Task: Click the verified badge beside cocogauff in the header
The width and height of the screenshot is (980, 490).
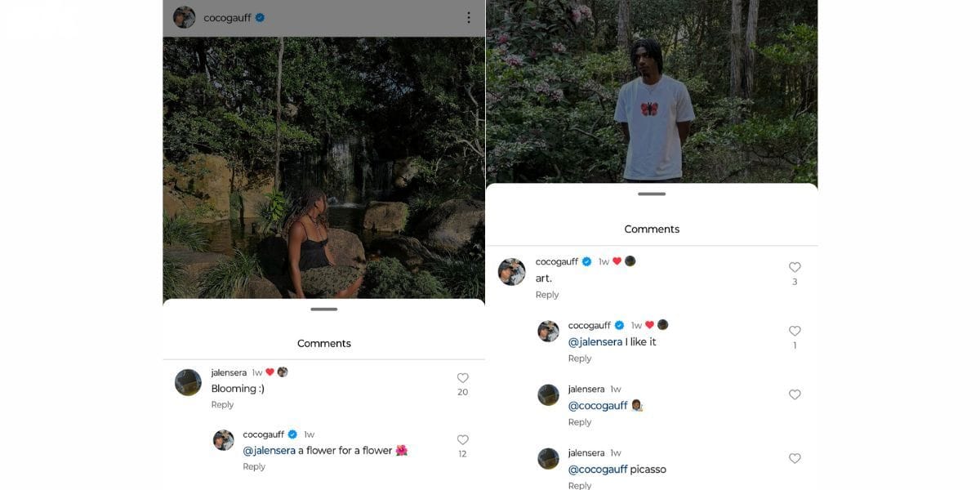Action: pyautogui.click(x=259, y=16)
